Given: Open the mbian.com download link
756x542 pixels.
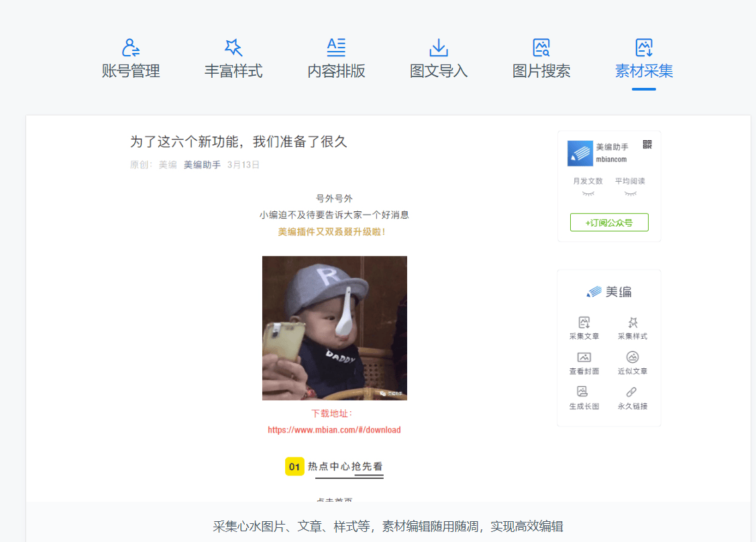Looking at the screenshot, I should pos(334,430).
